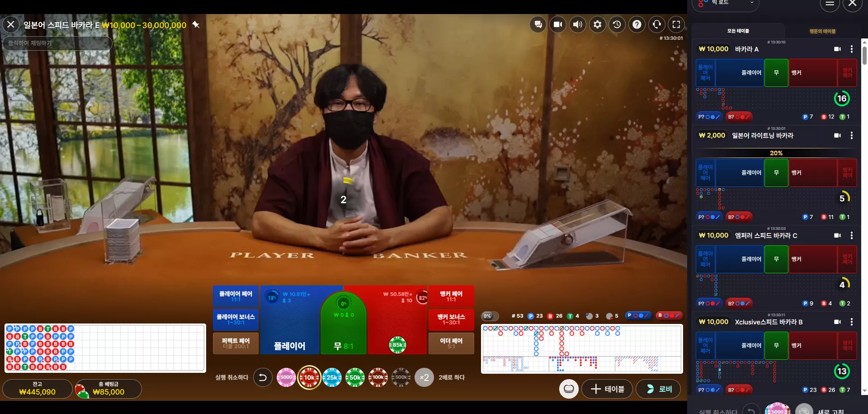Open the help question mark icon
This screenshot has height=414, width=868.
point(637,24)
